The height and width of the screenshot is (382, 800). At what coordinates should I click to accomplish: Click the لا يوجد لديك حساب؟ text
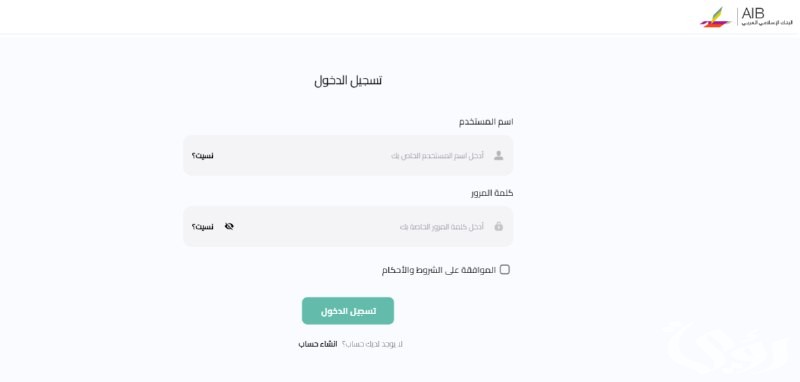tap(372, 344)
